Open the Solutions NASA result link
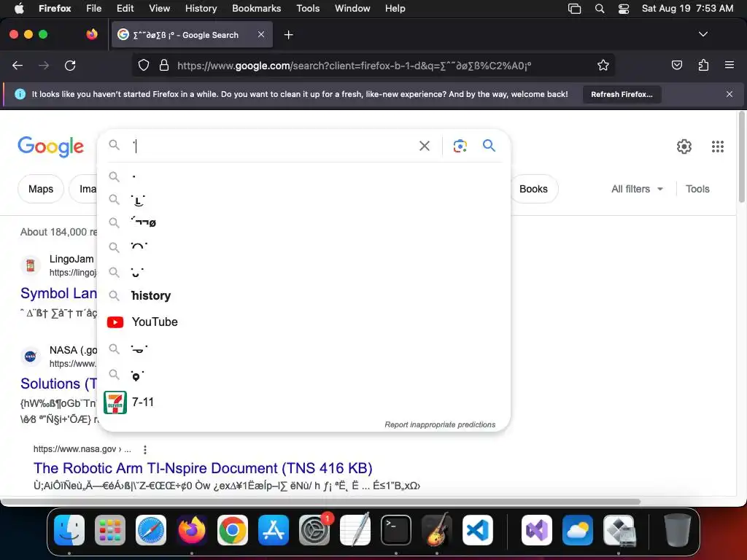Screen dimensions: 747x560 pyautogui.click(x=58, y=384)
